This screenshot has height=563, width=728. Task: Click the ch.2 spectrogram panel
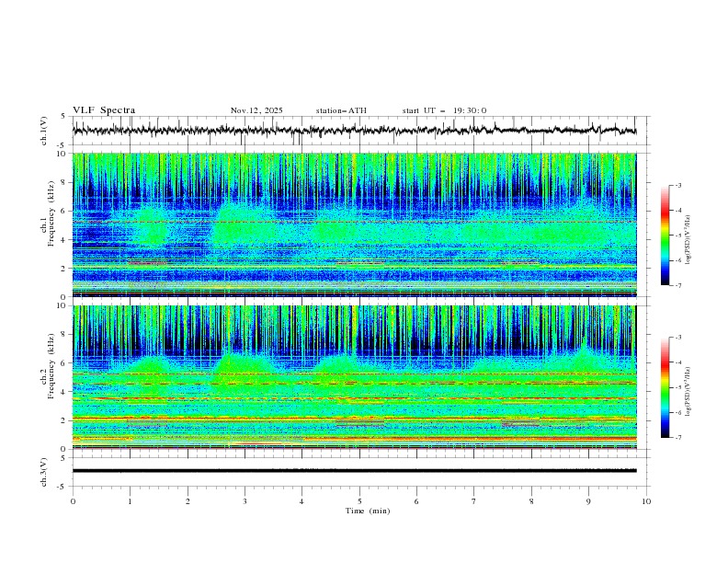pyautogui.click(x=354, y=377)
